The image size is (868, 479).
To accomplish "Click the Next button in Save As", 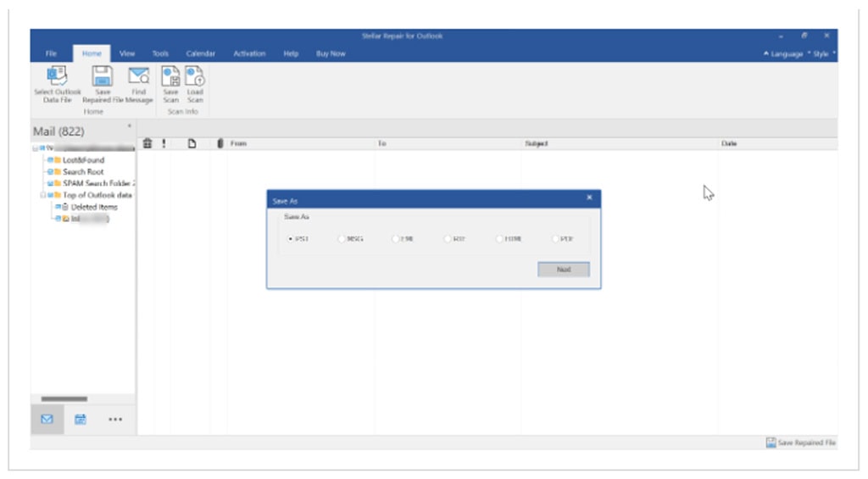I will pyautogui.click(x=564, y=269).
